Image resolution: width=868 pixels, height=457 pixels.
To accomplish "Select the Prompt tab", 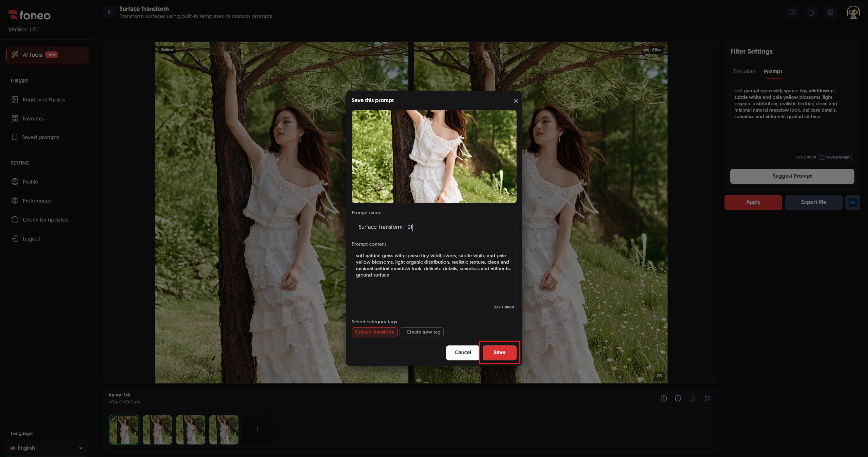I will tap(773, 71).
